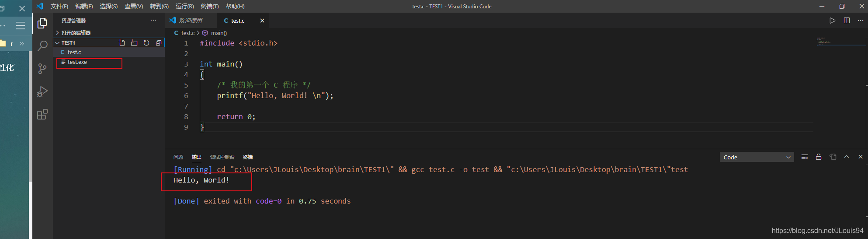Click Hello, World! output text
868x239 pixels.
[201, 180]
